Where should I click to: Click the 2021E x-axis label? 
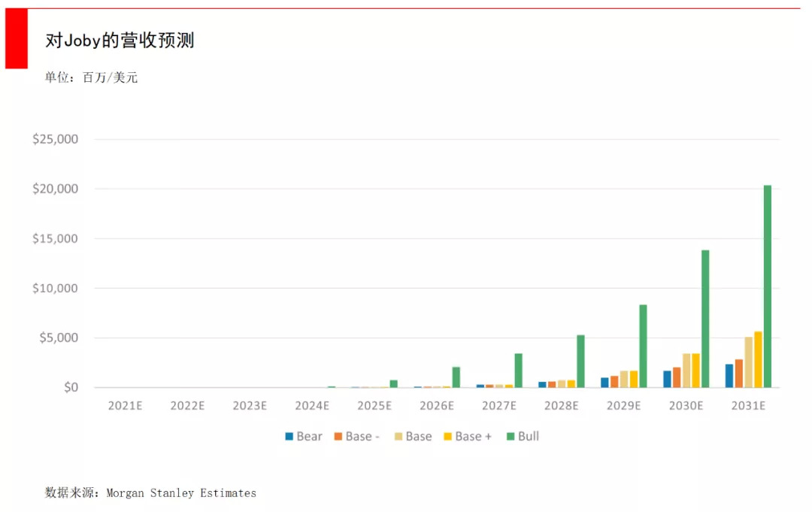pyautogui.click(x=126, y=405)
